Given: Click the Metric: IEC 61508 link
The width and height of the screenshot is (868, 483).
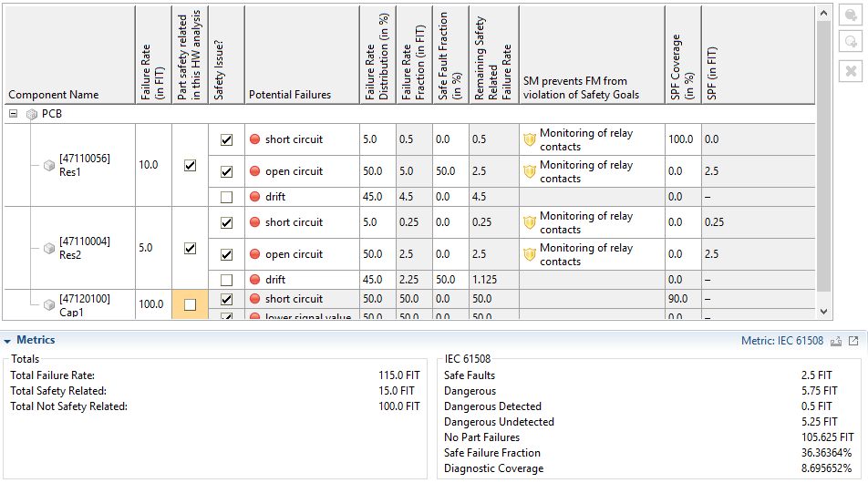Looking at the screenshot, I should (x=783, y=341).
